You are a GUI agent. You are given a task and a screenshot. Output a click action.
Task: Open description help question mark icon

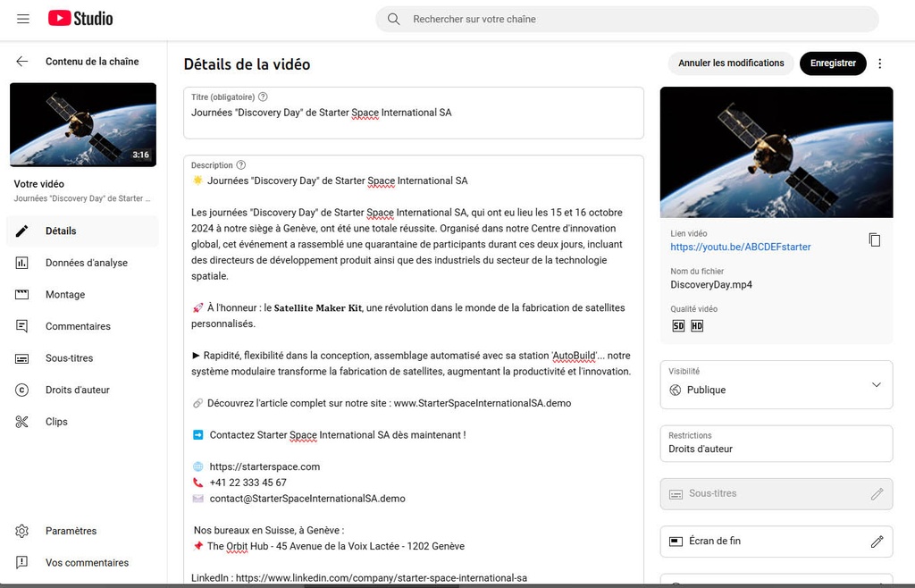(241, 165)
